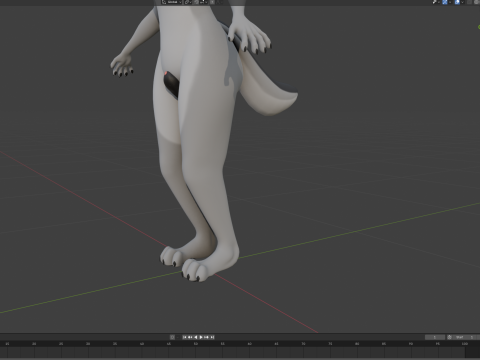This screenshot has width=480, height=360.
Task: Click the Start frame field
Action: pos(464,337)
